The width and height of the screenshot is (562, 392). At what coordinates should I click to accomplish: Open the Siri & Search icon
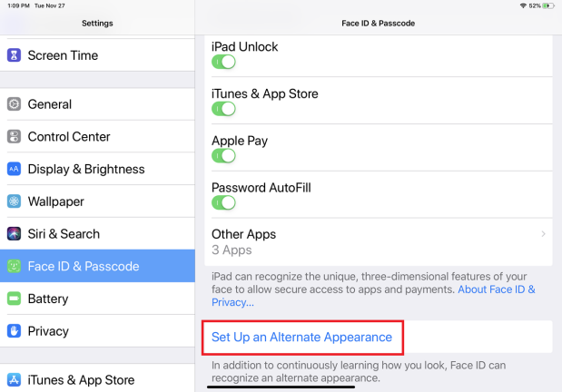[x=14, y=233]
